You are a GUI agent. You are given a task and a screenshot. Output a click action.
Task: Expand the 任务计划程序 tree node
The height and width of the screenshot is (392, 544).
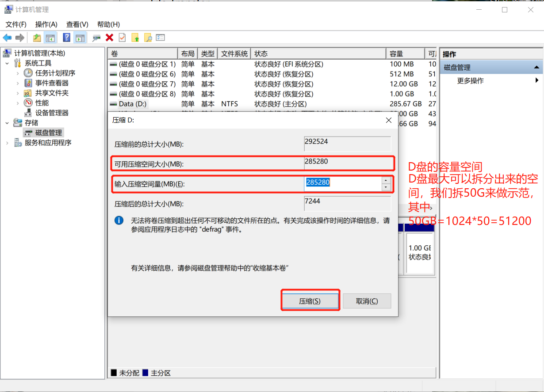tap(18, 73)
